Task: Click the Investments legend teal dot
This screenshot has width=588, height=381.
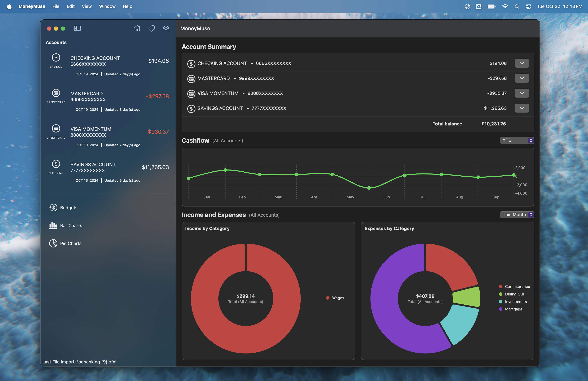Action: coord(500,302)
